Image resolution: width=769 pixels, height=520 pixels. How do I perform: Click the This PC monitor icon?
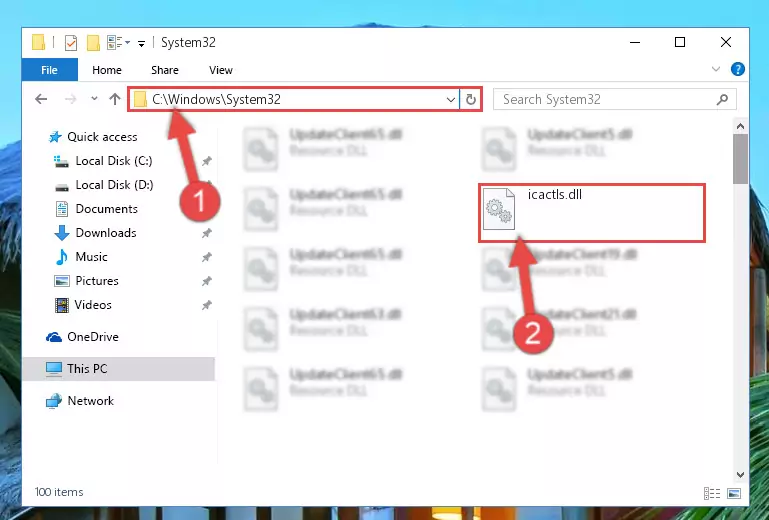[54, 369]
